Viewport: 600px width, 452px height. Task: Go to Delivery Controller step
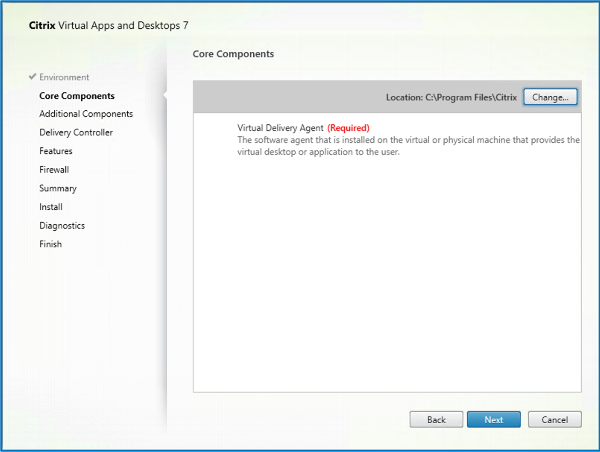[x=76, y=132]
